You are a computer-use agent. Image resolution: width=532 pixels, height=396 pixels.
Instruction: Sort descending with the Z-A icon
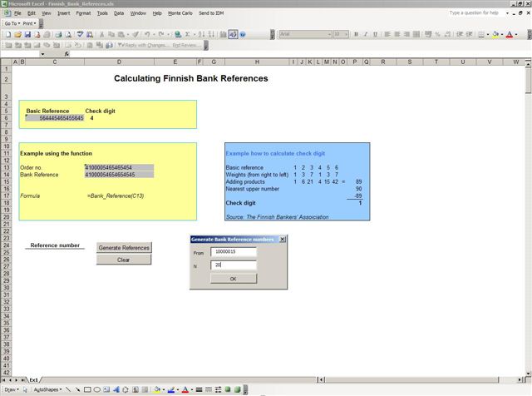coord(211,34)
